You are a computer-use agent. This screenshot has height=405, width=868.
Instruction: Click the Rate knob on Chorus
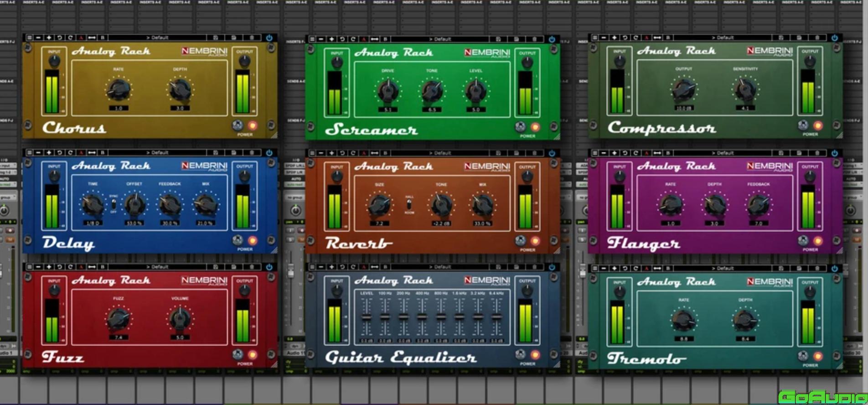pos(119,89)
